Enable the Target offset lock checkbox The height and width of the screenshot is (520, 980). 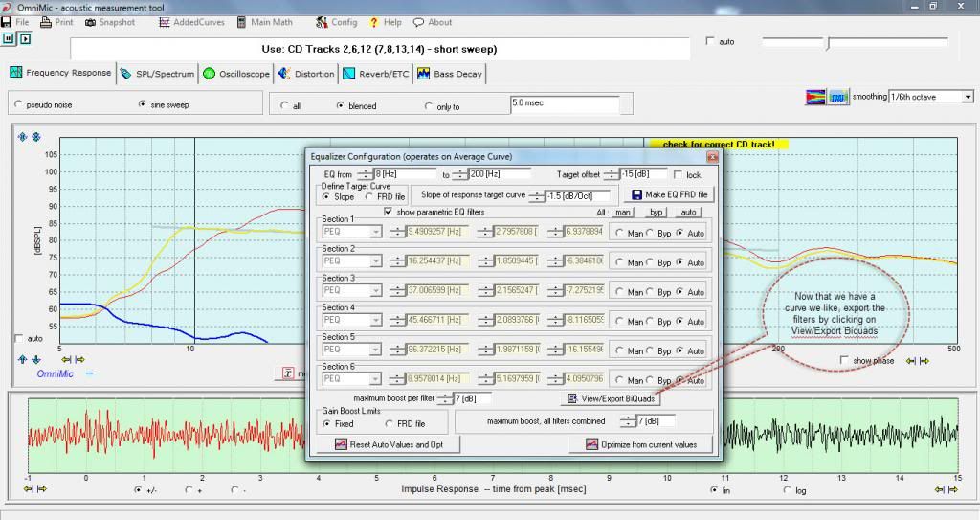679,174
